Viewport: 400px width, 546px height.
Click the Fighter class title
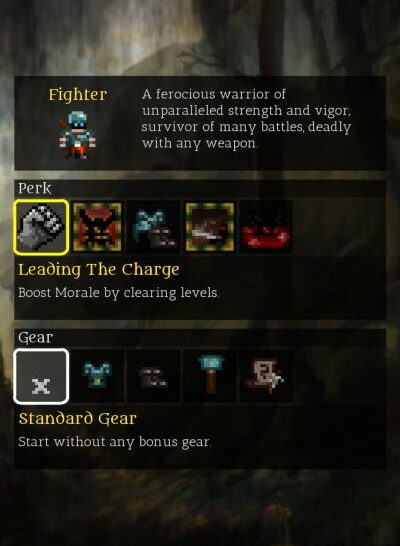(x=77, y=95)
